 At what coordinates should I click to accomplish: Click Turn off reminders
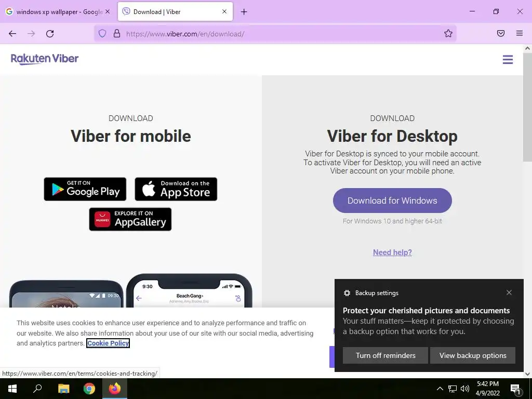(385, 355)
